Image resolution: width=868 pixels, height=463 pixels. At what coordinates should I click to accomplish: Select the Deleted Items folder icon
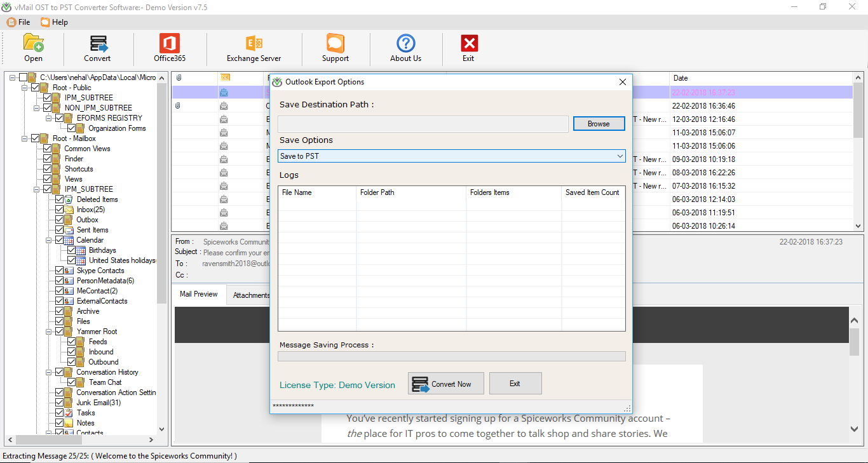click(x=69, y=199)
